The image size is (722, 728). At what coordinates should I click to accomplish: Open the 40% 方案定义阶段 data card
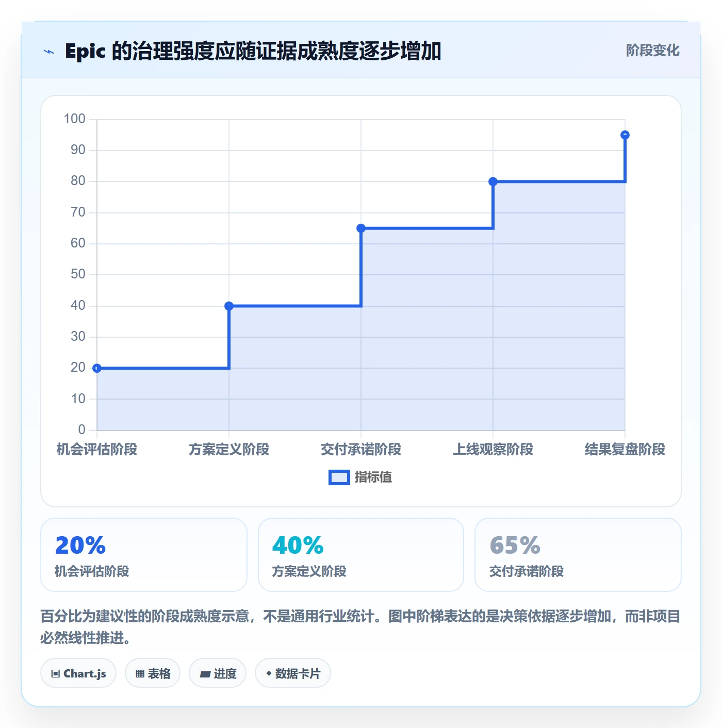pos(361,555)
